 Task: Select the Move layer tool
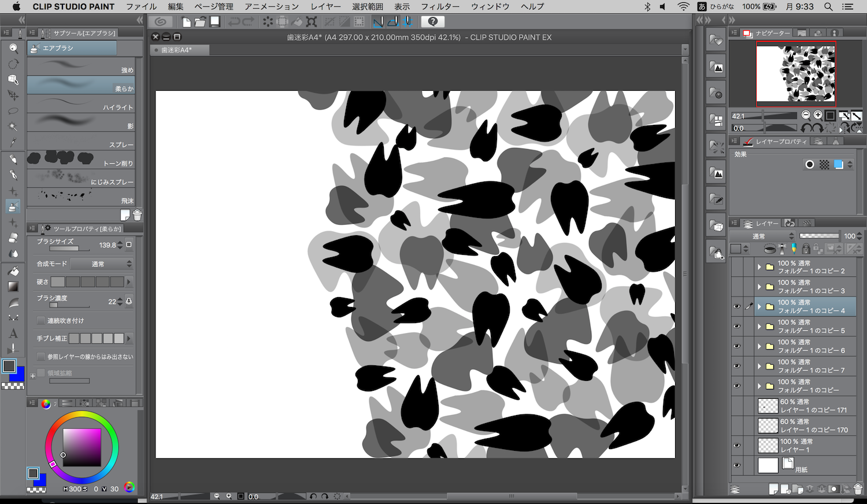pos(13,95)
